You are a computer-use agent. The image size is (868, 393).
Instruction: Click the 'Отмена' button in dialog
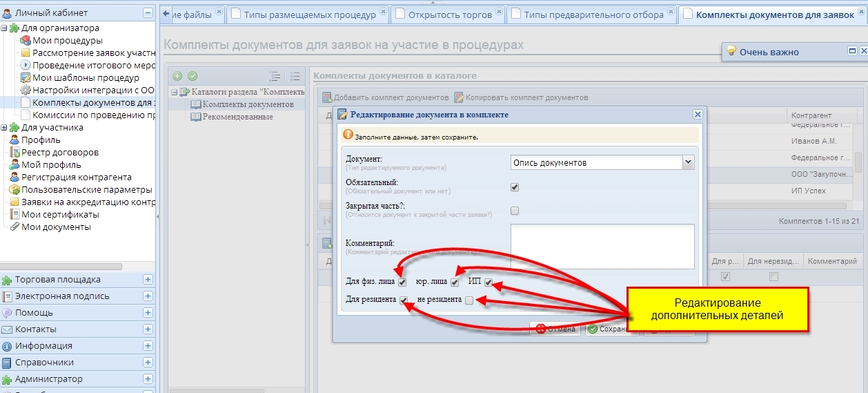(x=556, y=329)
